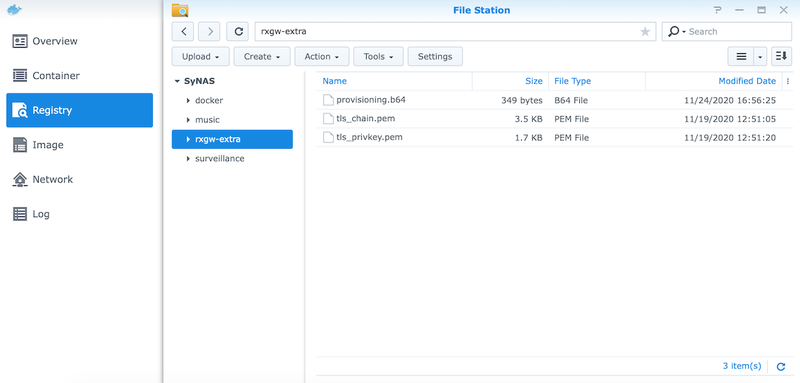Click the 3 item(s) status text
800x383 pixels.
742,366
